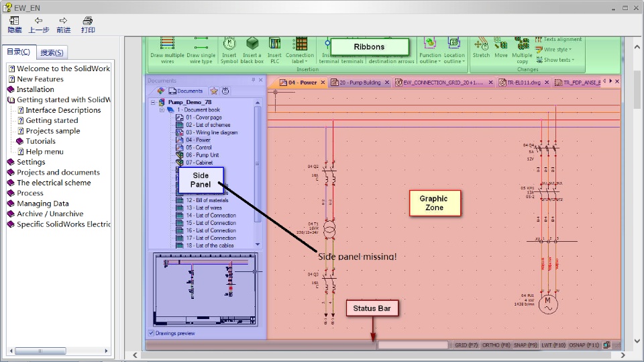644x362 pixels.
Task: Toggle OSNAP (F11) in status bar
Action: click(584, 345)
